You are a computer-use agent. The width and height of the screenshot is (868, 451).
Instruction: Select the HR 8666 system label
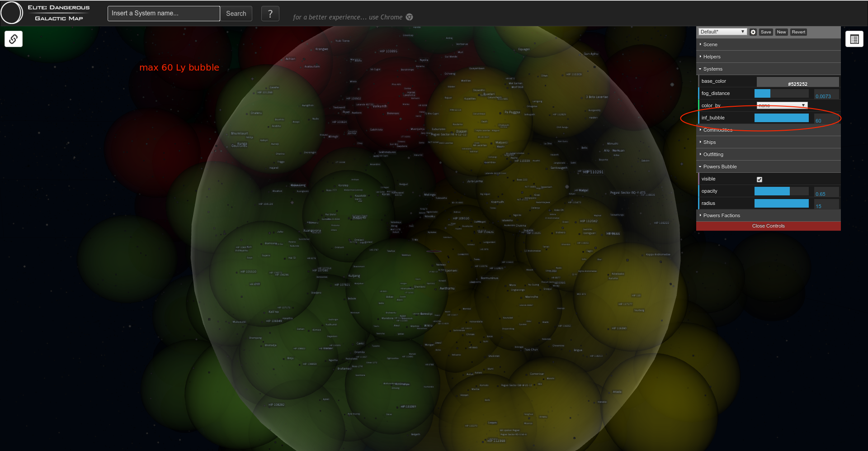point(613,234)
